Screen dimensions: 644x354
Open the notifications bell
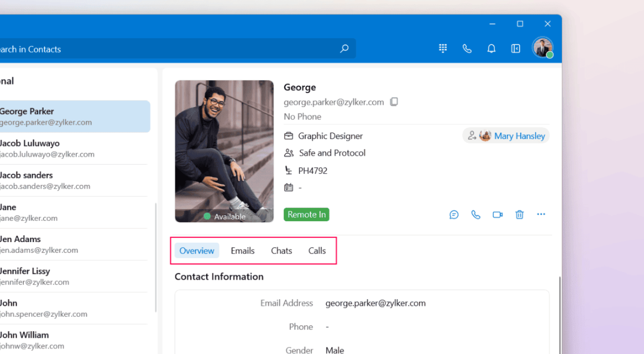(491, 49)
